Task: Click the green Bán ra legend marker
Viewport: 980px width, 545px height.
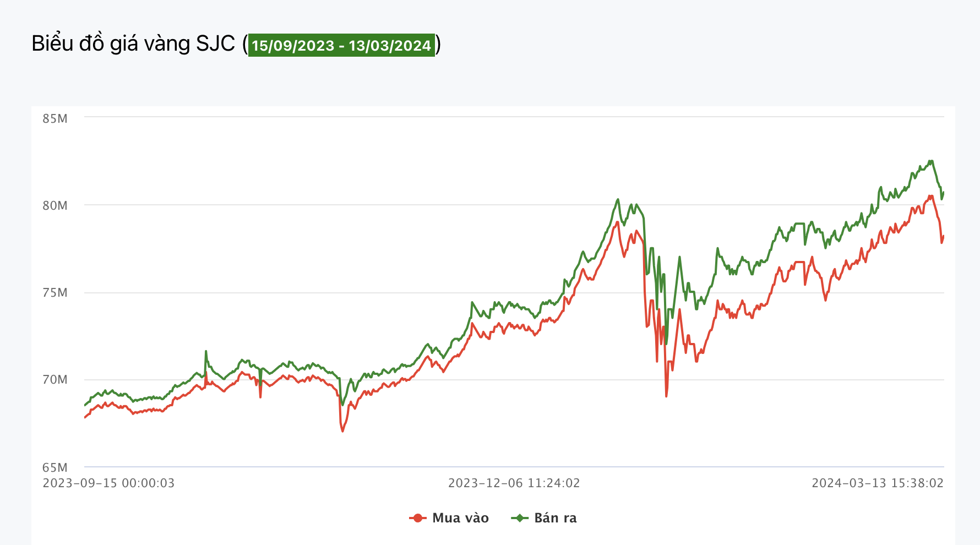Action: [519, 518]
